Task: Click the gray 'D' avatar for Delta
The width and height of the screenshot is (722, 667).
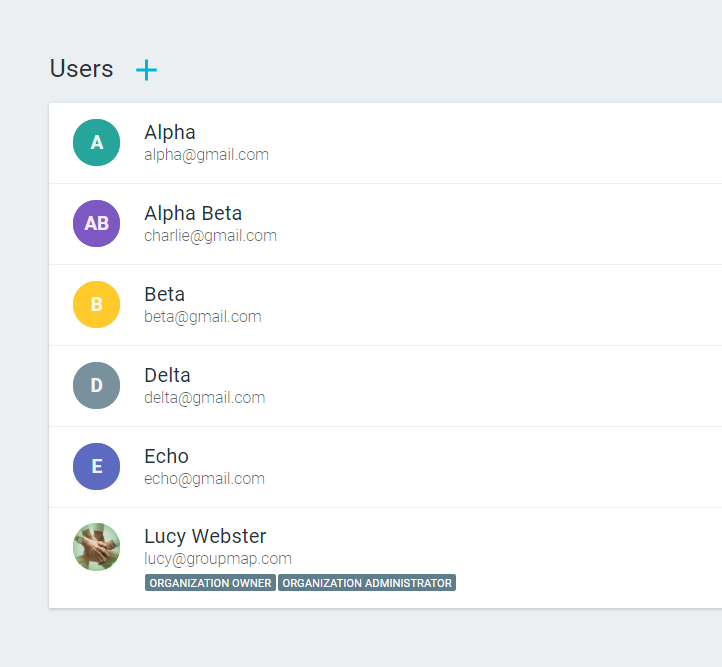Action: pos(97,386)
